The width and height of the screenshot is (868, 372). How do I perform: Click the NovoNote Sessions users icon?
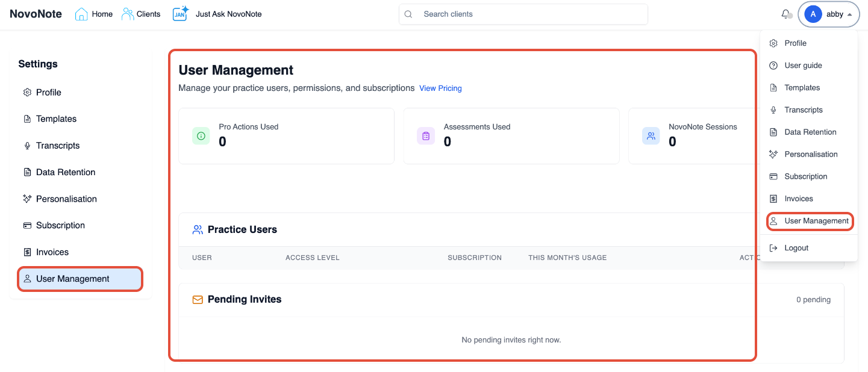[x=651, y=136]
